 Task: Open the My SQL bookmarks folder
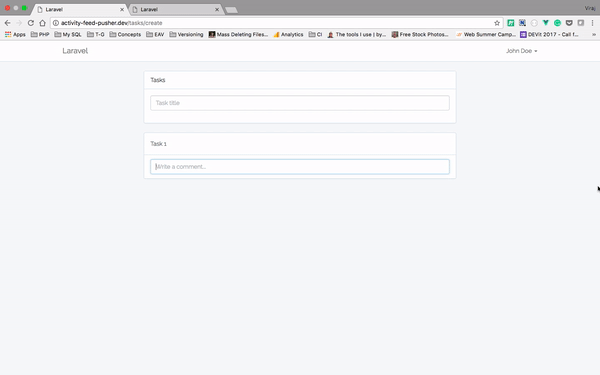tap(68, 34)
